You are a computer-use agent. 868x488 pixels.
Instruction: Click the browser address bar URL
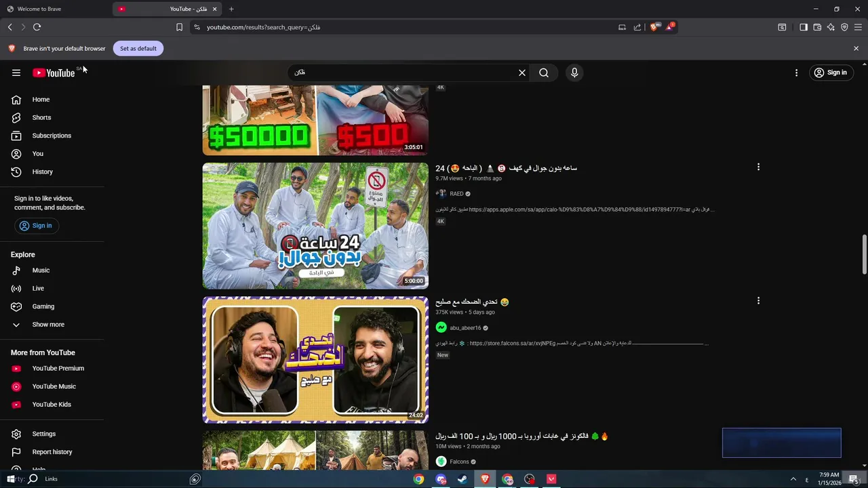click(263, 27)
